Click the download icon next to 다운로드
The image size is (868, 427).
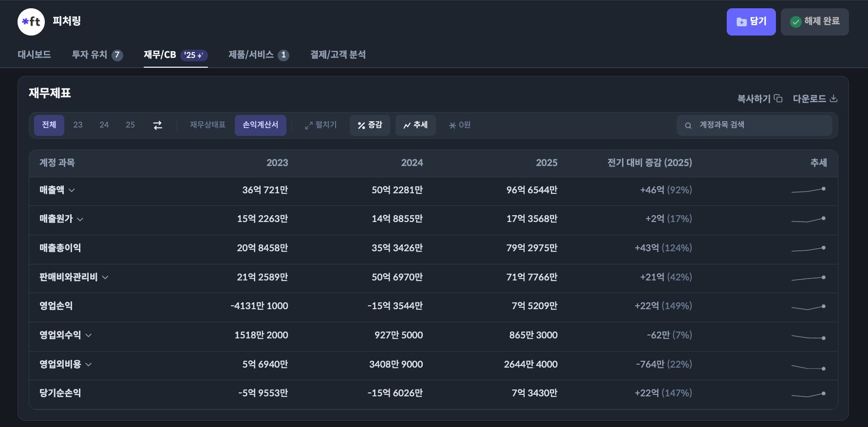pos(833,98)
